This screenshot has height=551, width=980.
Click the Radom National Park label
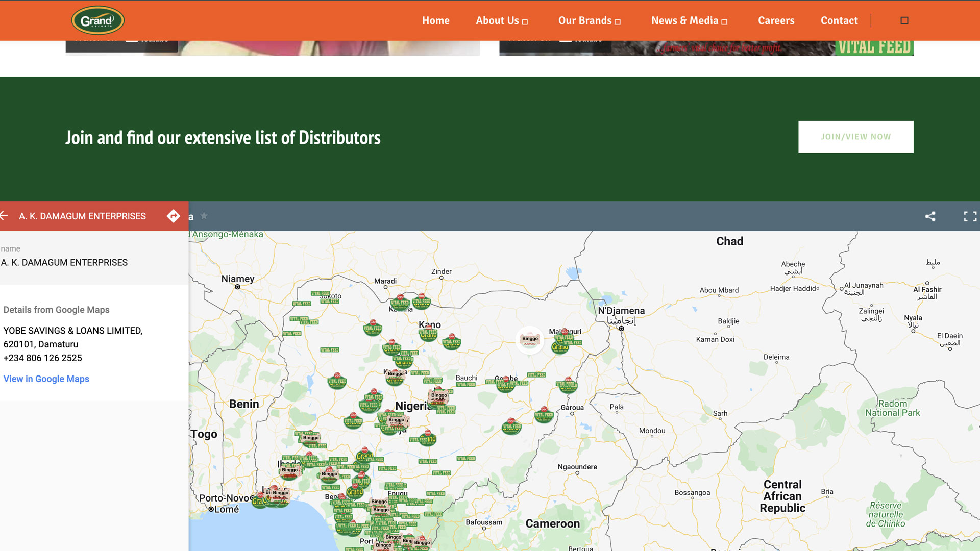893,408
